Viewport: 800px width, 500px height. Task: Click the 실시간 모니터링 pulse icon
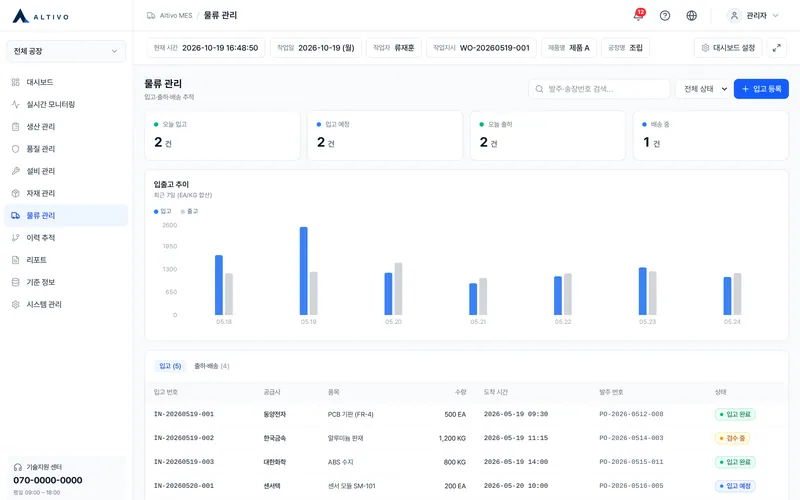(16, 104)
